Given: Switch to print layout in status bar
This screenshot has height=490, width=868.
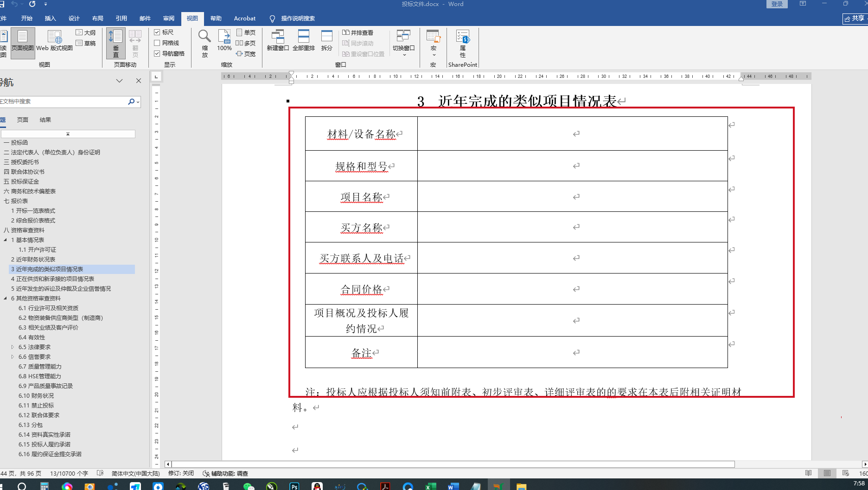Looking at the screenshot, I should coord(827,473).
